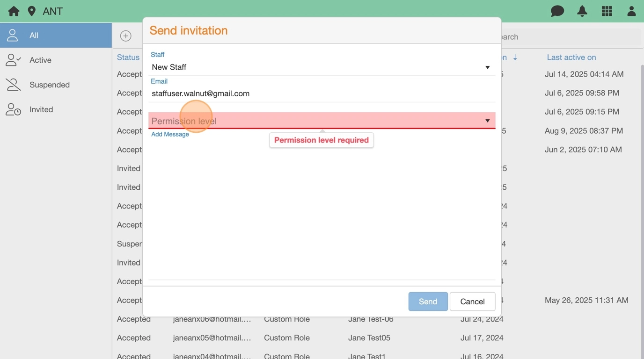Screen dimensions: 644x359
Task: Click the Add Message link
Action: pos(170,135)
